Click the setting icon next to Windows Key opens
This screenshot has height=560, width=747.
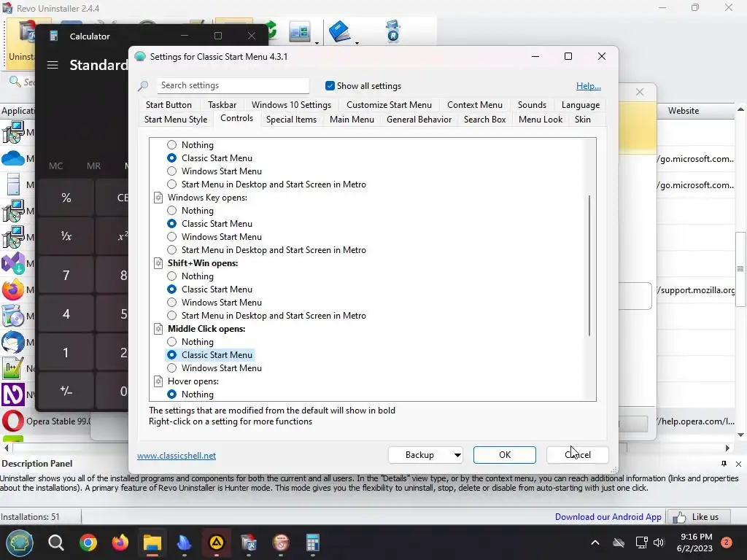[158, 198]
